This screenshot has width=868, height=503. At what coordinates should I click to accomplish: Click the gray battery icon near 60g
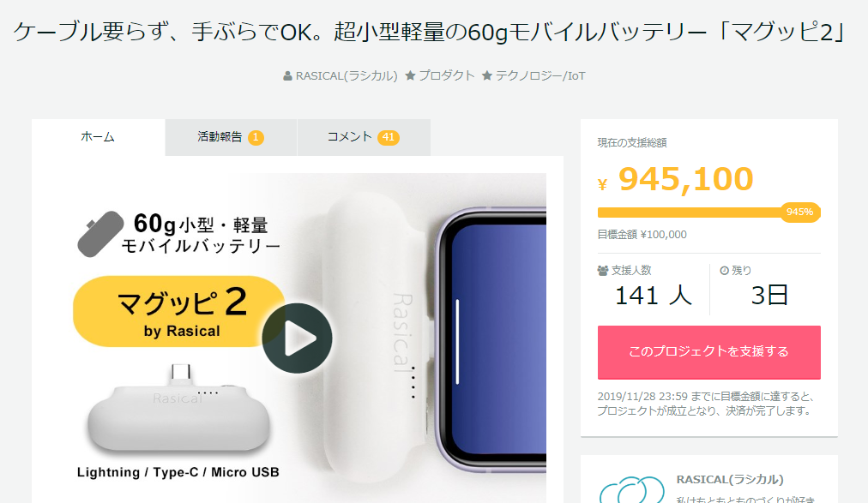click(x=100, y=234)
